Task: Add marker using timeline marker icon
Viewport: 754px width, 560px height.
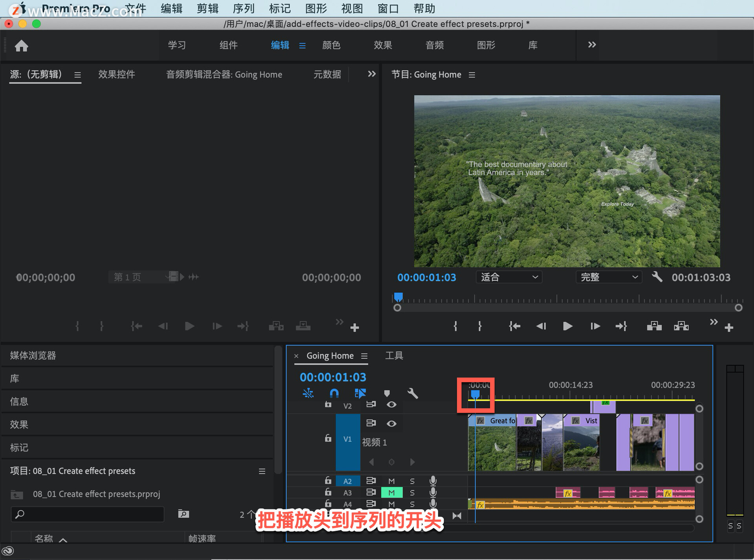Action: point(387,393)
